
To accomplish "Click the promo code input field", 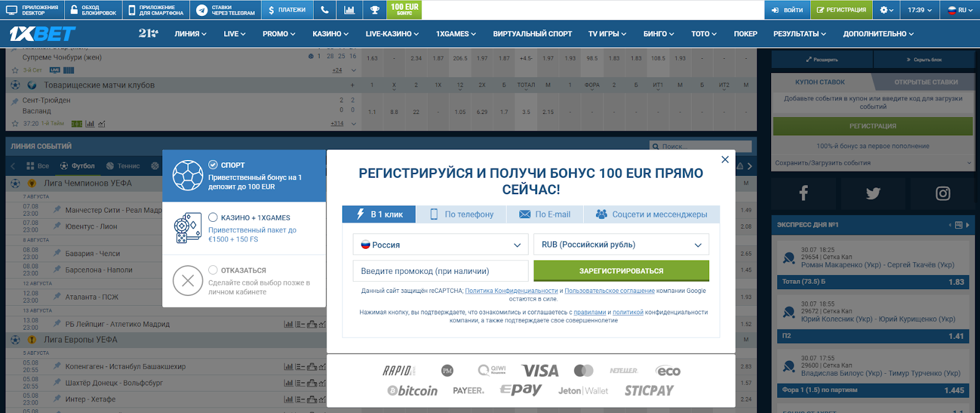I will pyautogui.click(x=440, y=271).
